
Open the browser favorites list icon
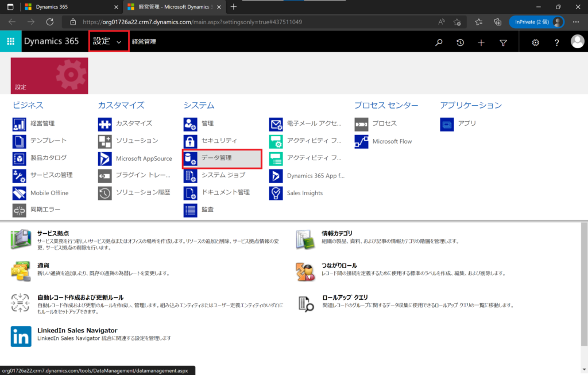[479, 22]
